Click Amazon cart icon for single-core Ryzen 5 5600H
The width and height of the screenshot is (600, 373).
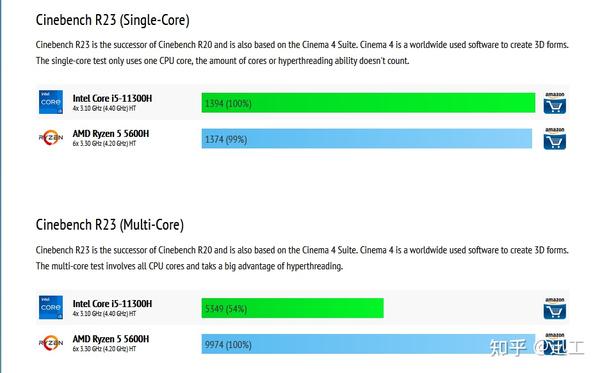554,138
